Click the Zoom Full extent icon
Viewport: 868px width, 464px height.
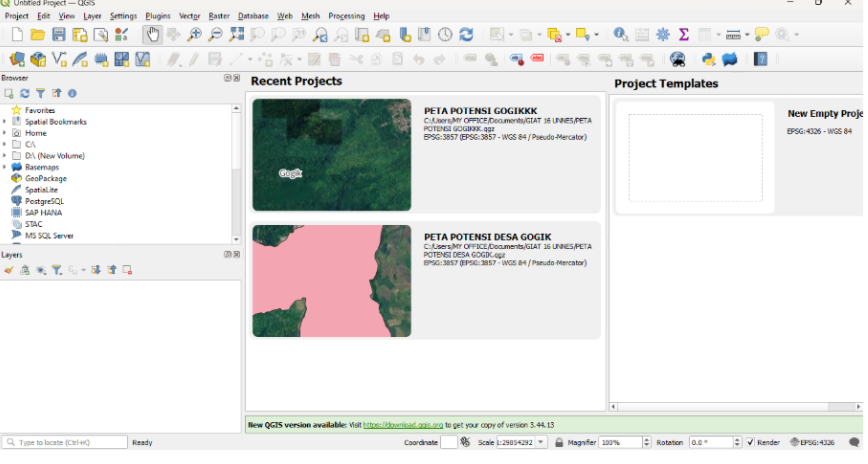coord(236,34)
